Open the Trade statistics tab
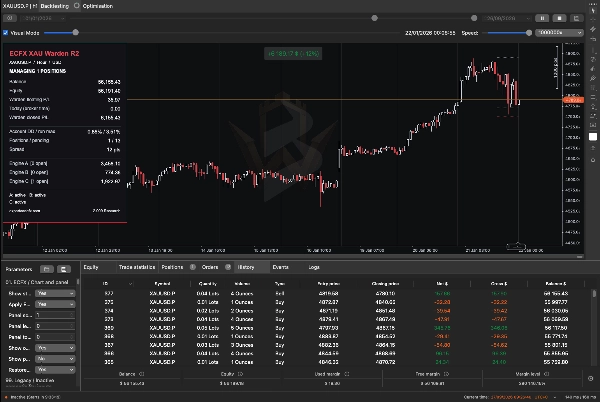This screenshot has width=600, height=402. click(137, 267)
